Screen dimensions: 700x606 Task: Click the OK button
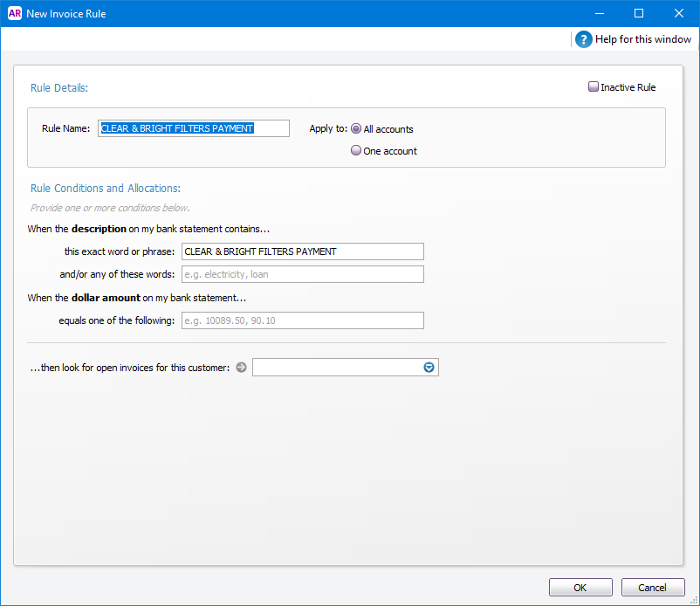(580, 588)
